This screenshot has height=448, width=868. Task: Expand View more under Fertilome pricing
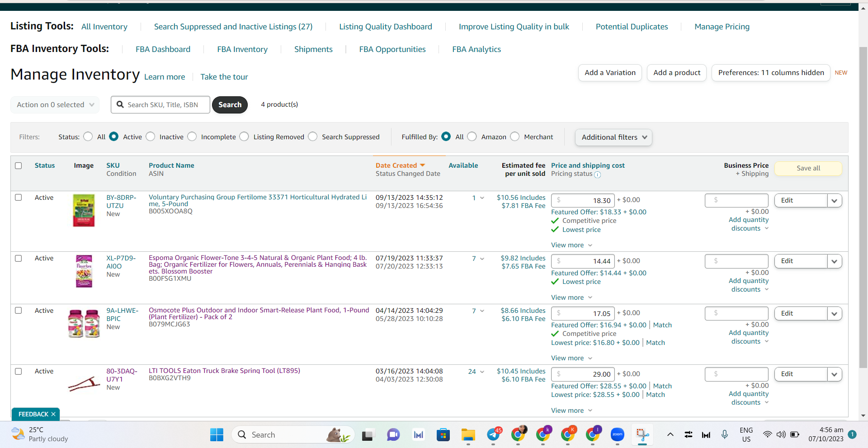[571, 245]
